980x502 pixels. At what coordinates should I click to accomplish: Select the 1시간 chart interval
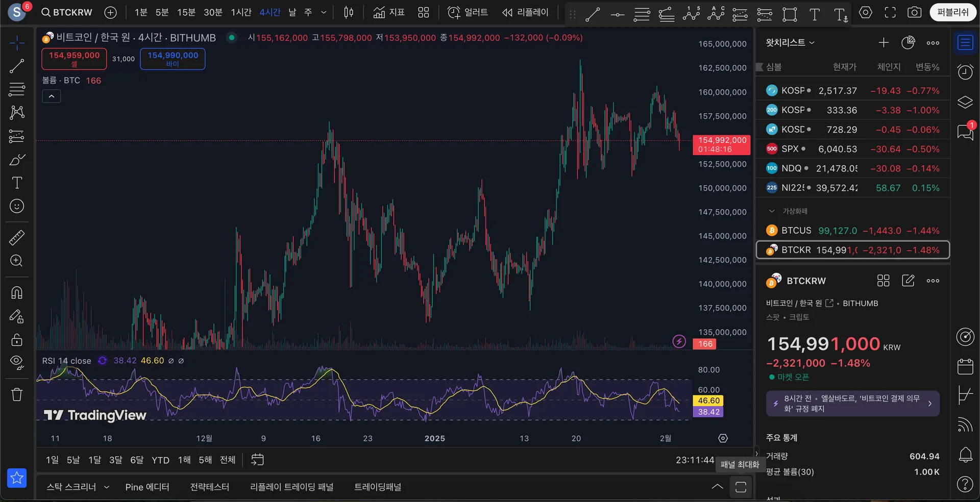click(241, 12)
